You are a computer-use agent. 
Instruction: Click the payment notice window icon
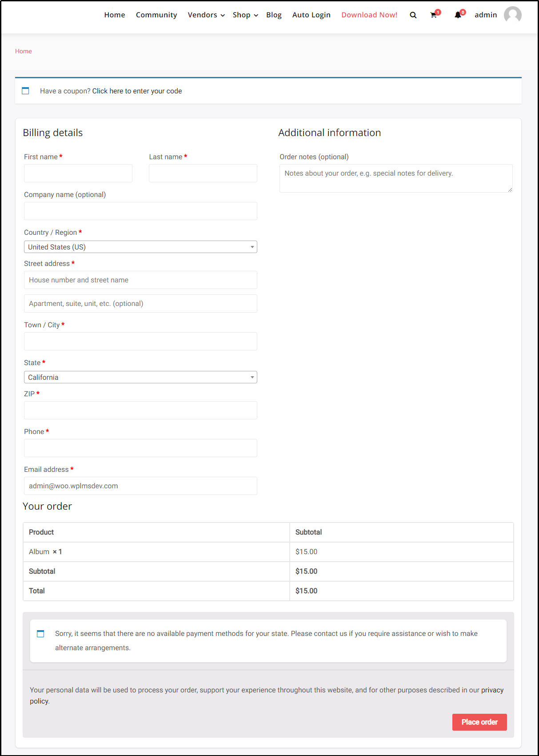(x=40, y=634)
